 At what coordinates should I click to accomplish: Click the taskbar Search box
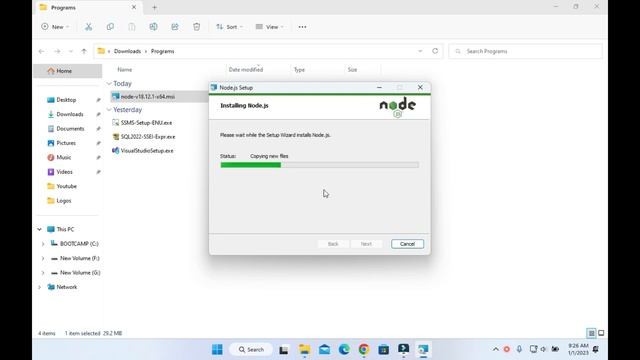(x=251, y=349)
